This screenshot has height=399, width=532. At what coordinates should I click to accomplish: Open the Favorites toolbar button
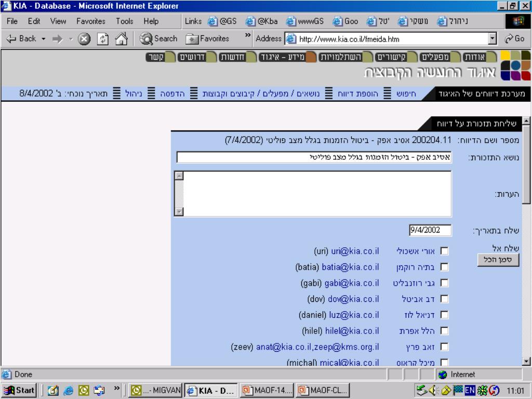(x=207, y=39)
